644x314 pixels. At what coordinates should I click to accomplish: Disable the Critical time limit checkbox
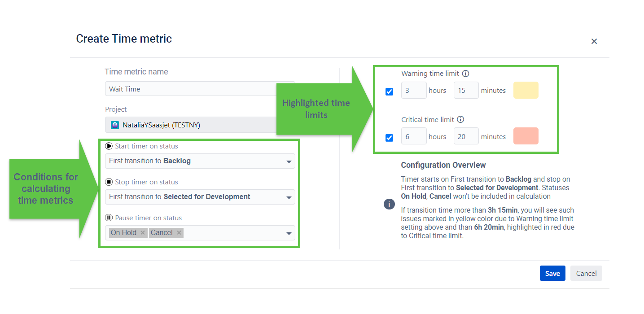pyautogui.click(x=390, y=138)
